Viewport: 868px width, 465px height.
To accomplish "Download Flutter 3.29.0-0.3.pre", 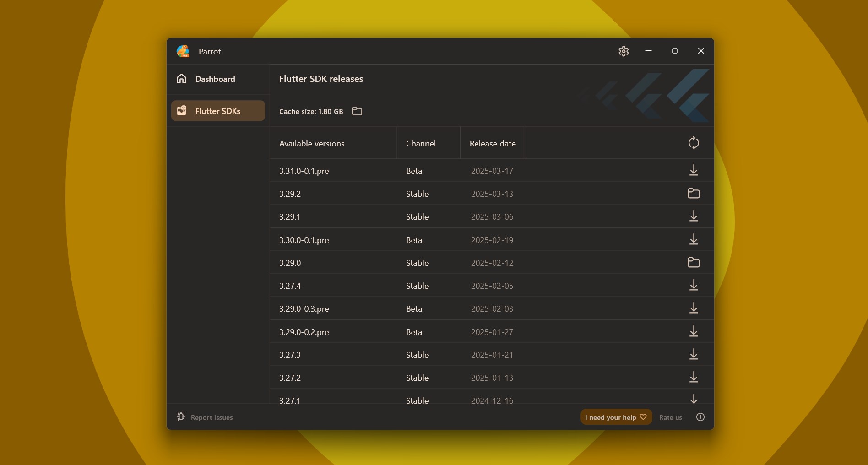I will point(694,308).
